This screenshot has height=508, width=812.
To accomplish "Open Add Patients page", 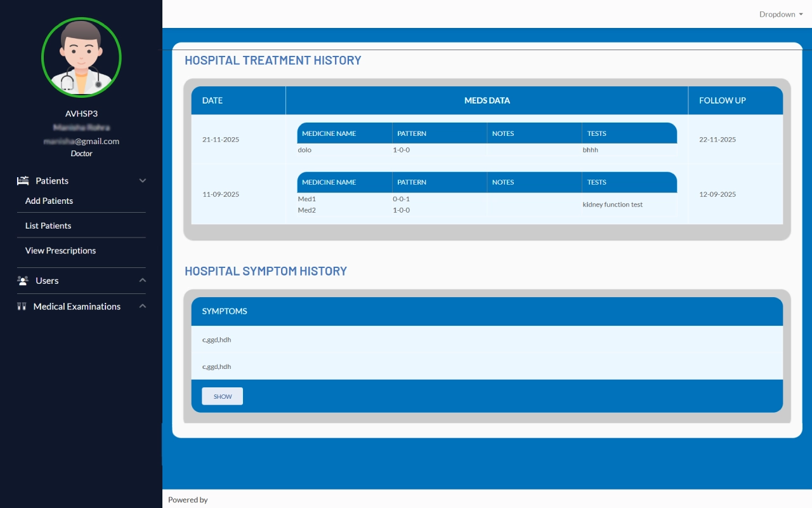I will click(49, 201).
